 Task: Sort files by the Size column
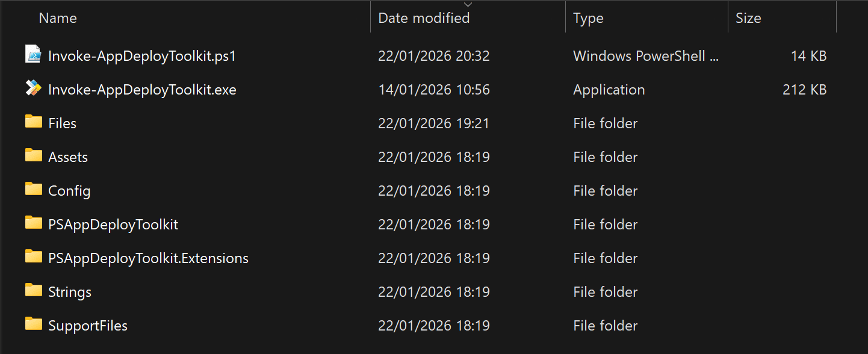pyautogui.click(x=748, y=17)
